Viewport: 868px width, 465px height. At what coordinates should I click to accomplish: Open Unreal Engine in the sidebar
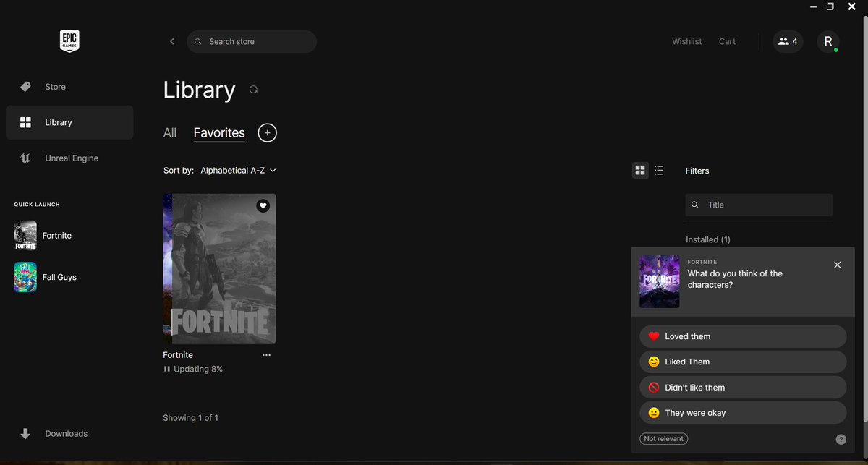69,158
